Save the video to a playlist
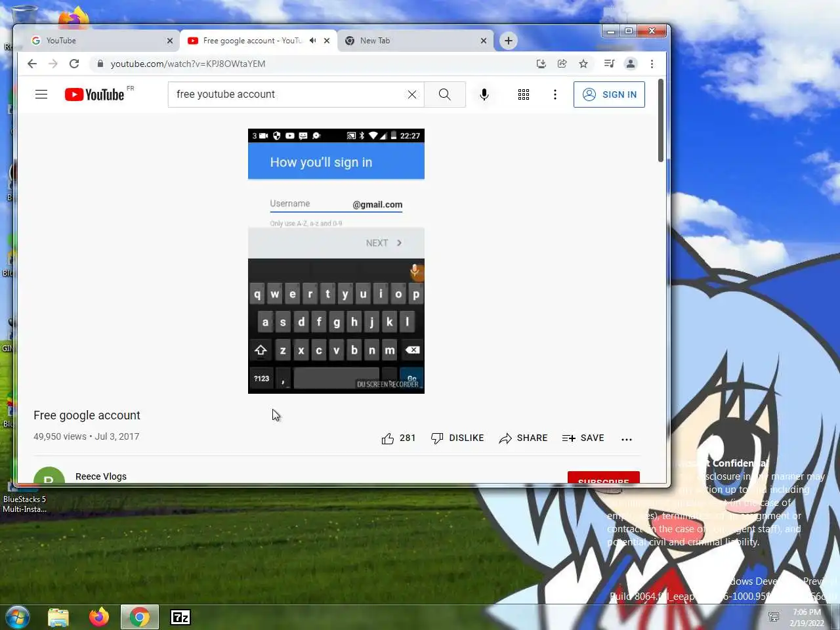The image size is (840, 630). tap(583, 438)
